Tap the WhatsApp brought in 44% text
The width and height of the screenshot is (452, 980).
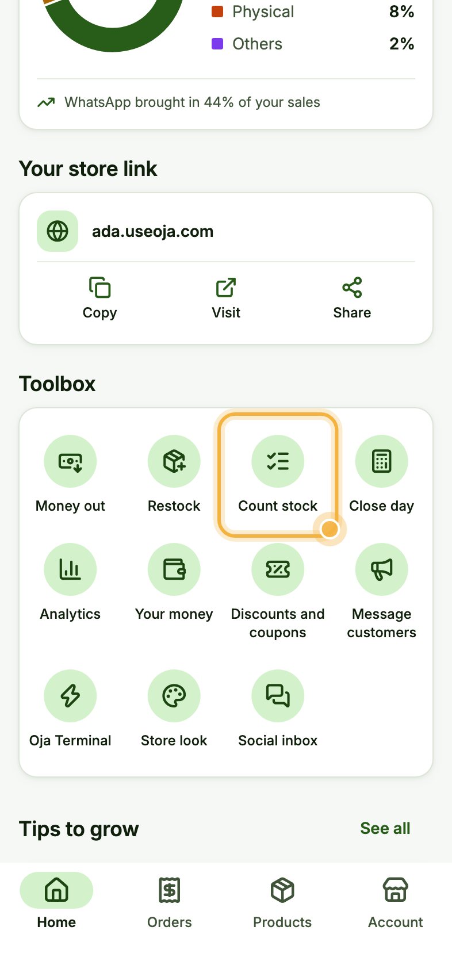pos(192,102)
